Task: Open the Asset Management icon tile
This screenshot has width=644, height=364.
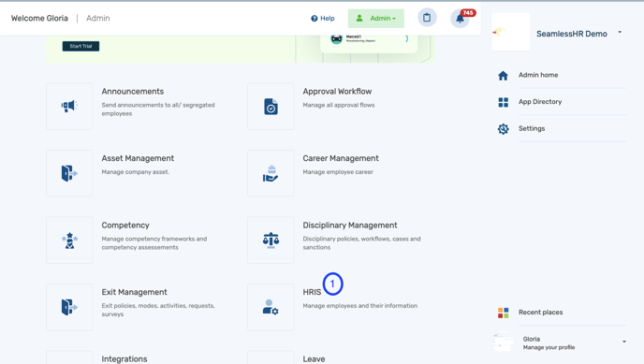Action: (69, 173)
